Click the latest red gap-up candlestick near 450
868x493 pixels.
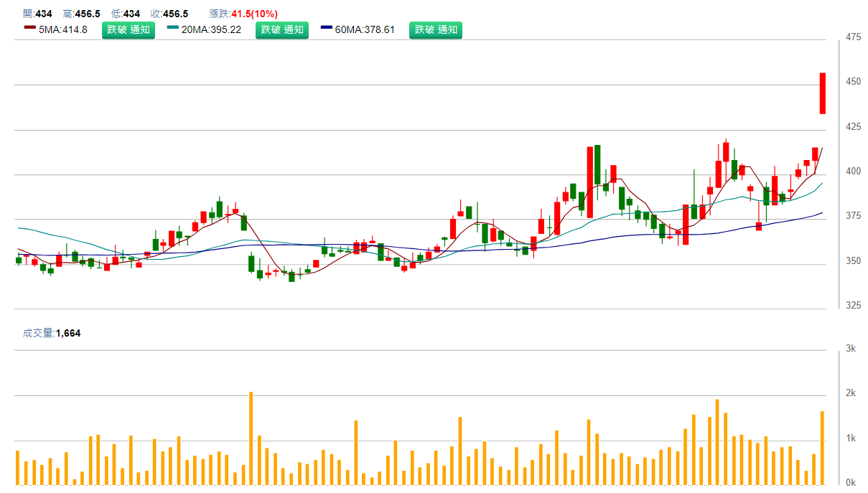(823, 93)
